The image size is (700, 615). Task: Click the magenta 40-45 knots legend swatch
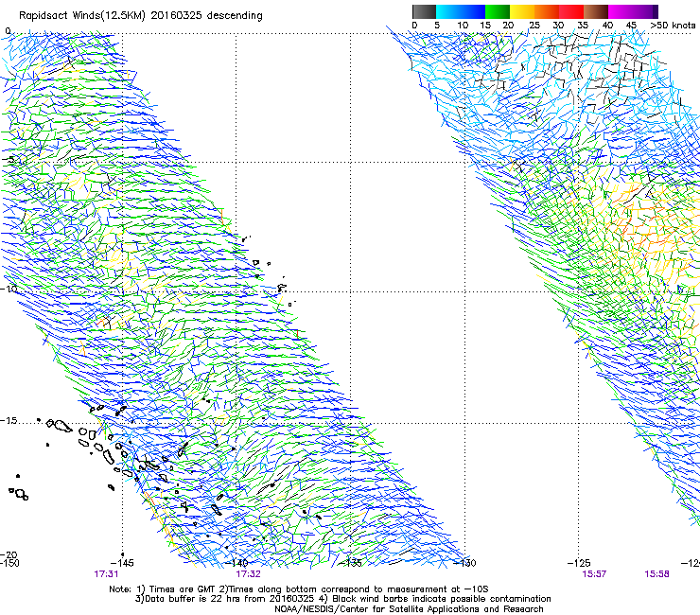click(x=621, y=11)
